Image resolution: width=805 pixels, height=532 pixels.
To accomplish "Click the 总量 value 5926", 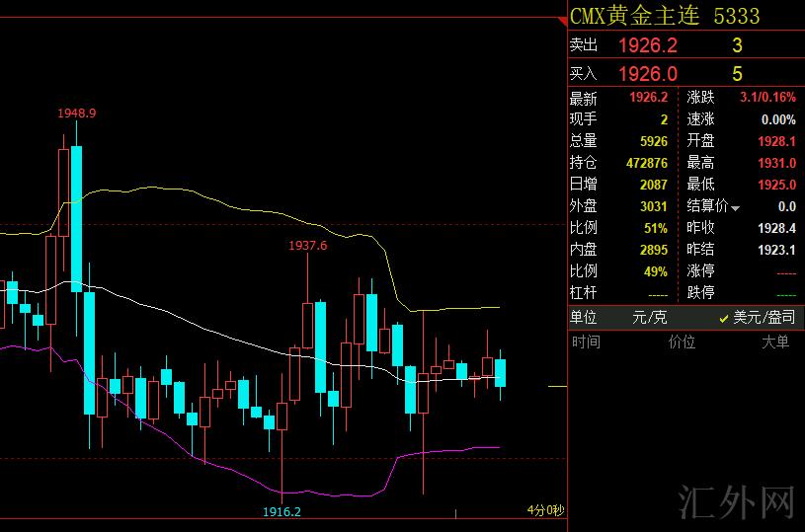I will click(x=653, y=141).
